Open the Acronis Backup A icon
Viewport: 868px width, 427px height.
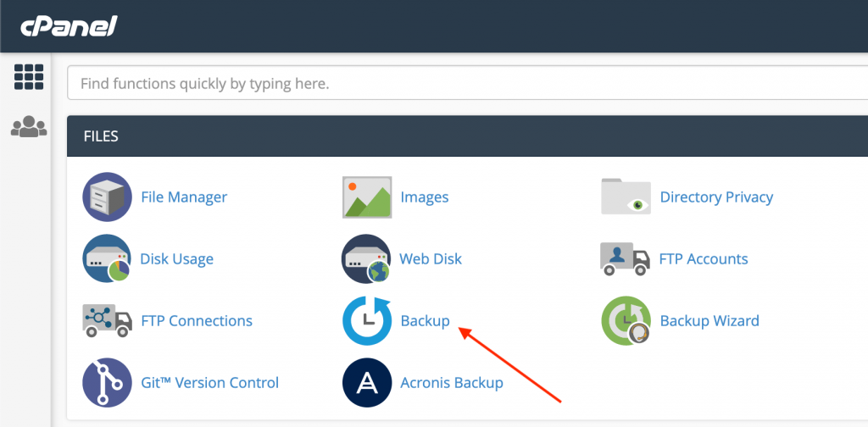pyautogui.click(x=367, y=383)
